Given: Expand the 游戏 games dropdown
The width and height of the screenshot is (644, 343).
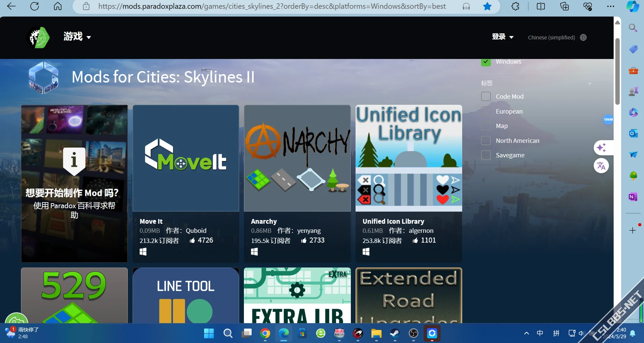Looking at the screenshot, I should [77, 36].
